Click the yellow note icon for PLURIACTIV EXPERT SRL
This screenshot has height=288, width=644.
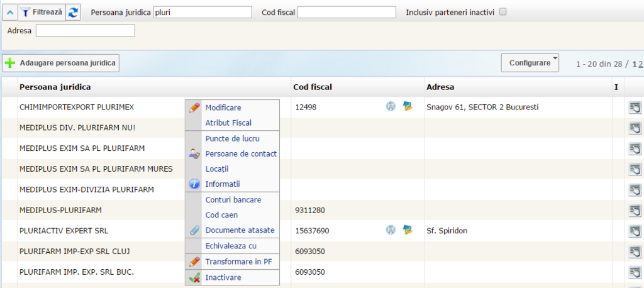408,230
